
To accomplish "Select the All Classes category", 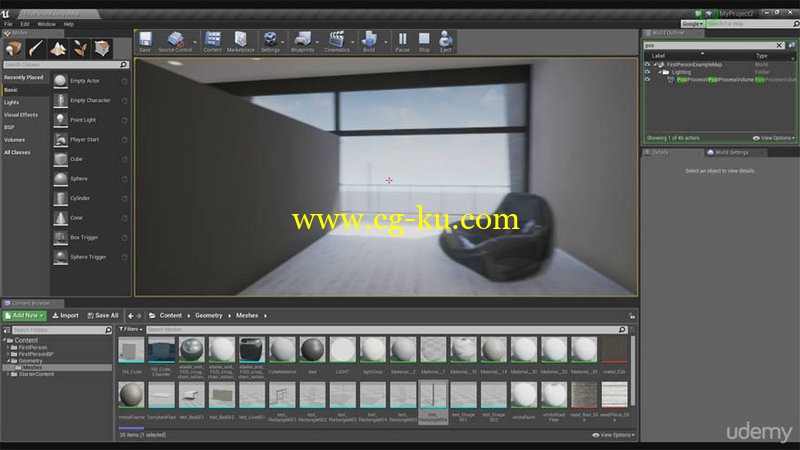I will pos(17,153).
